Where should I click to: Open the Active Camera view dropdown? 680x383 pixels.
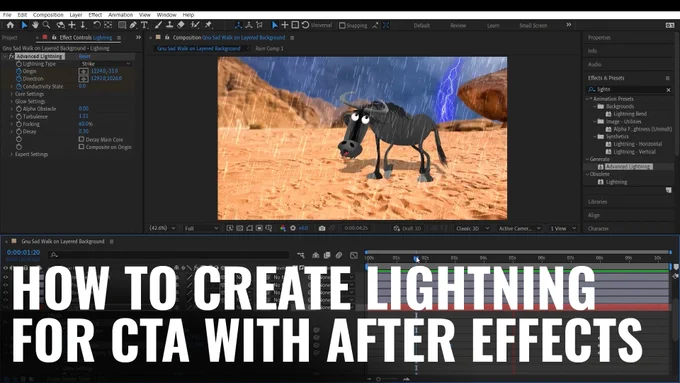point(520,228)
